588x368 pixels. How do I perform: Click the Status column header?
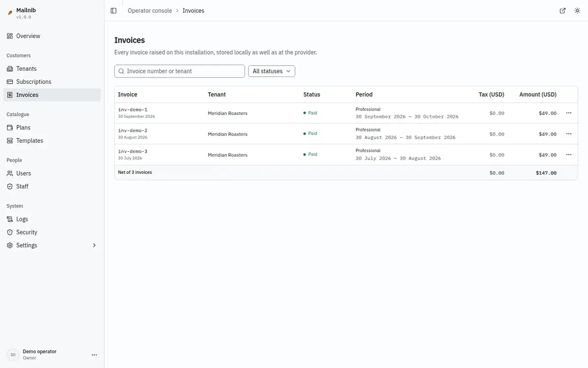[x=312, y=95]
